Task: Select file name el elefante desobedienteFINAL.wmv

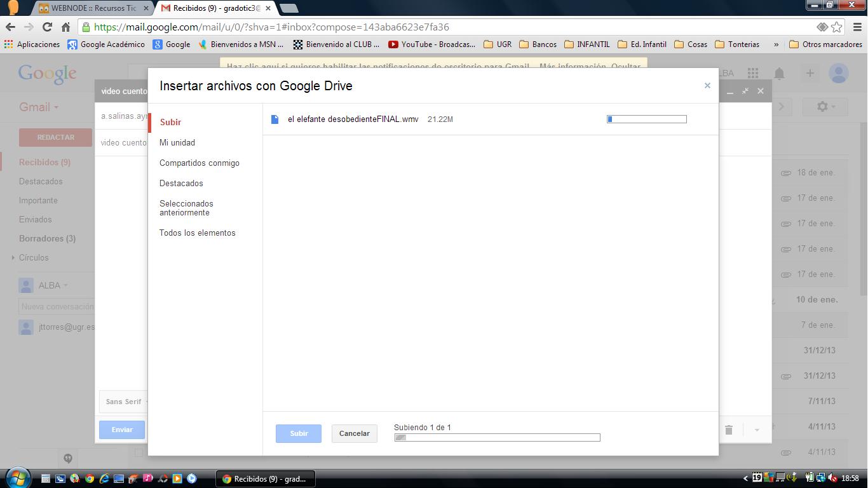Action: pos(353,119)
